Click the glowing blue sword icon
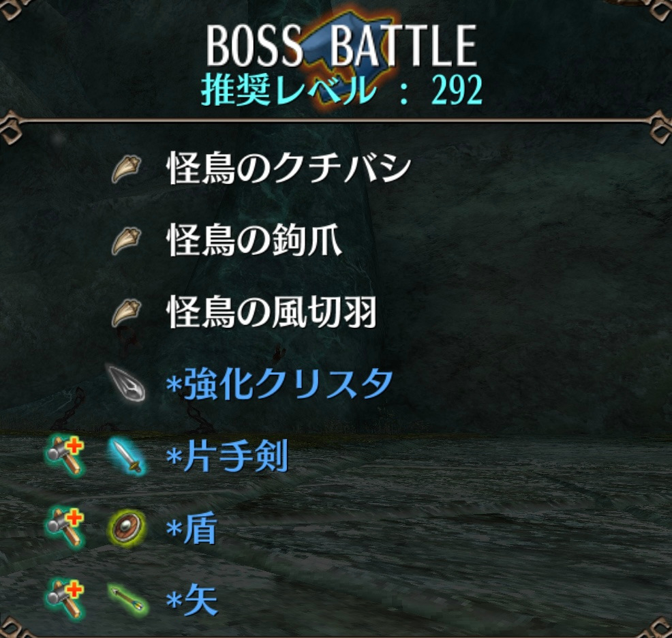 click(x=127, y=456)
